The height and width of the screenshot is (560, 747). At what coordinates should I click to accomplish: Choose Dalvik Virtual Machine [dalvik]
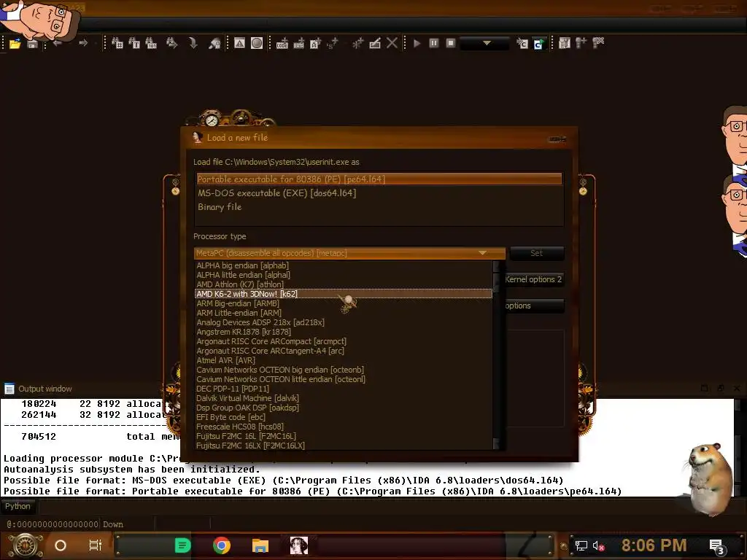pyautogui.click(x=343, y=398)
